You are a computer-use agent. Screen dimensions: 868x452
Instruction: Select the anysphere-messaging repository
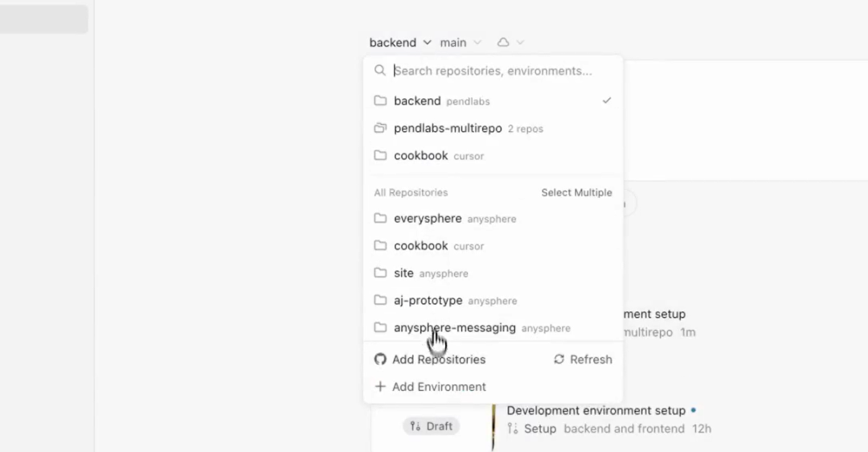coord(493,328)
